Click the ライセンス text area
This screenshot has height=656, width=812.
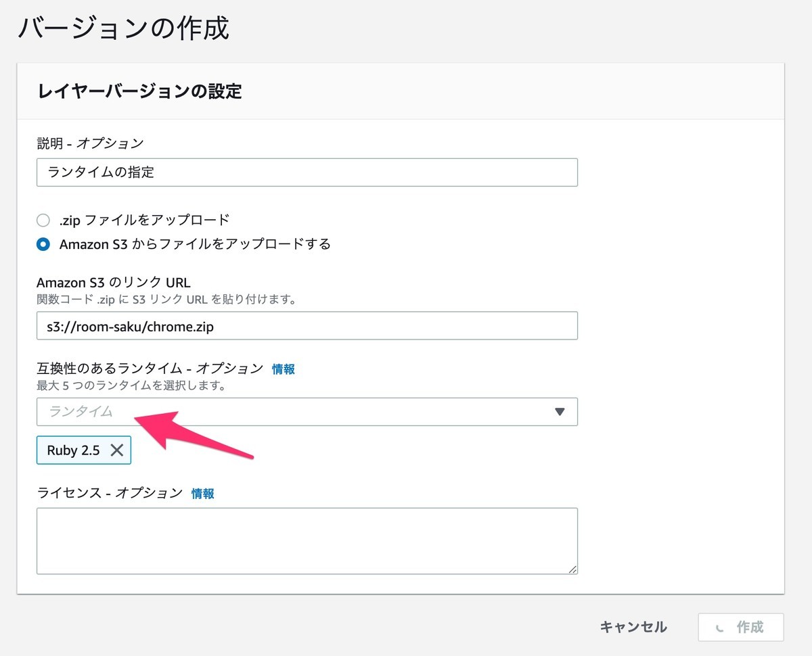point(307,541)
